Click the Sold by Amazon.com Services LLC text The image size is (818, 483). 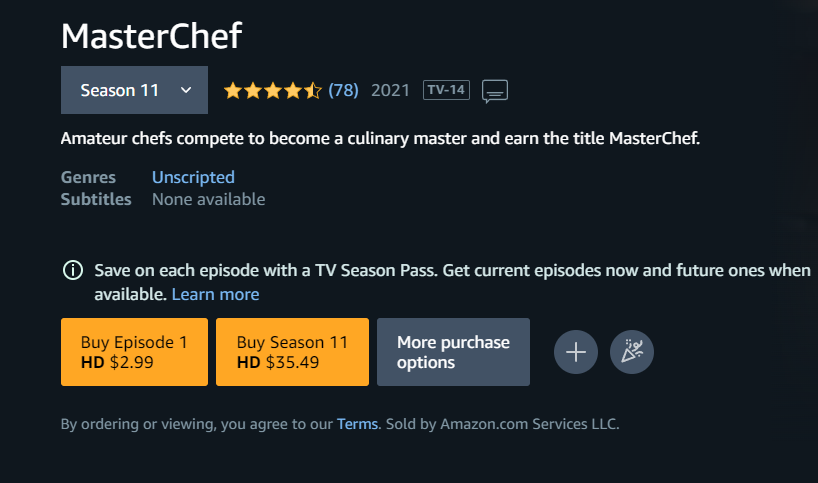pos(502,424)
